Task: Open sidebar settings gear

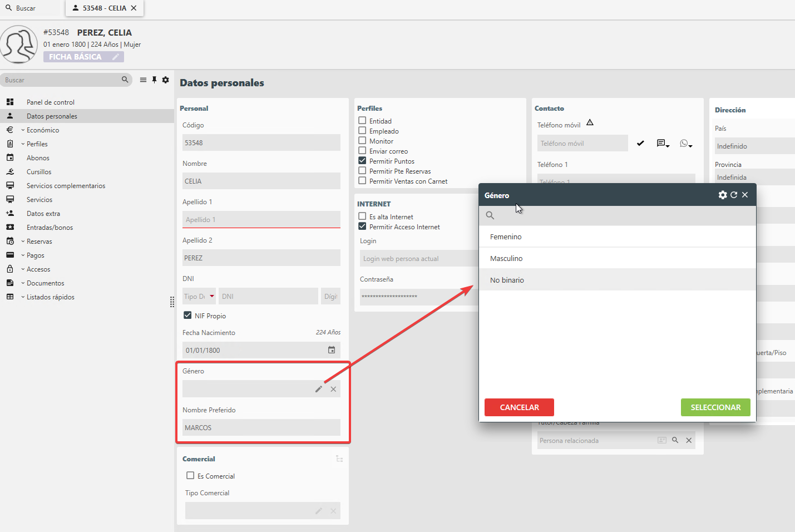Action: (165, 80)
